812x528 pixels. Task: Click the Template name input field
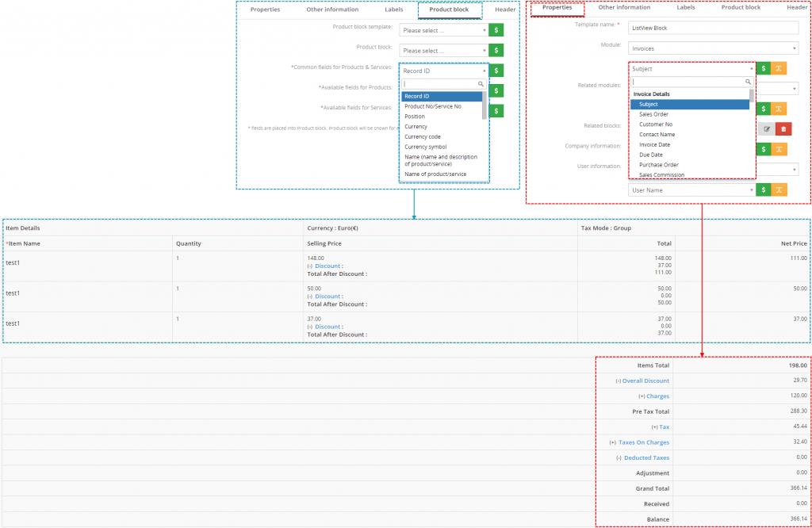712,28
